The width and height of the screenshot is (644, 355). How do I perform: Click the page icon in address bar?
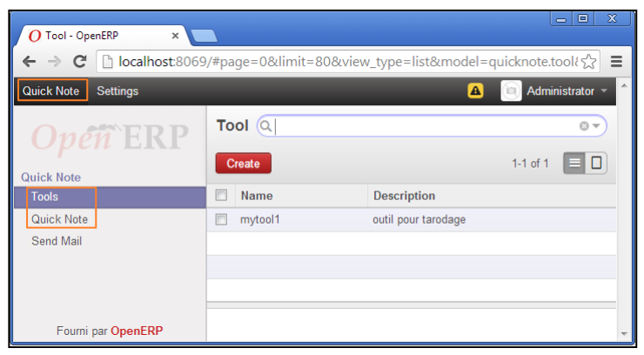click(x=107, y=62)
